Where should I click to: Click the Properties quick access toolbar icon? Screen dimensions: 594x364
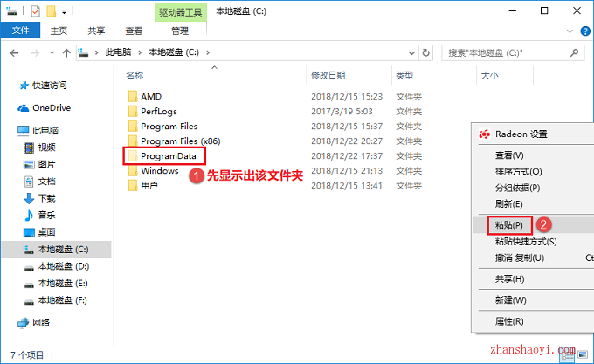pos(35,11)
